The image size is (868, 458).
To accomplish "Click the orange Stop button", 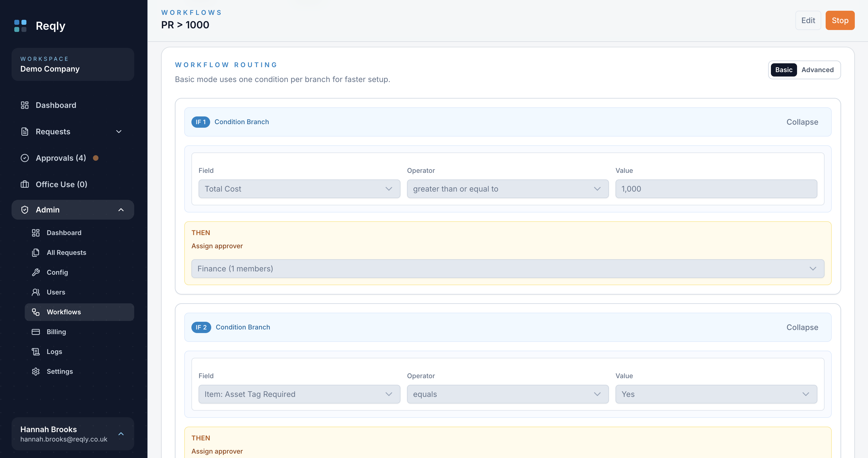I will (840, 20).
